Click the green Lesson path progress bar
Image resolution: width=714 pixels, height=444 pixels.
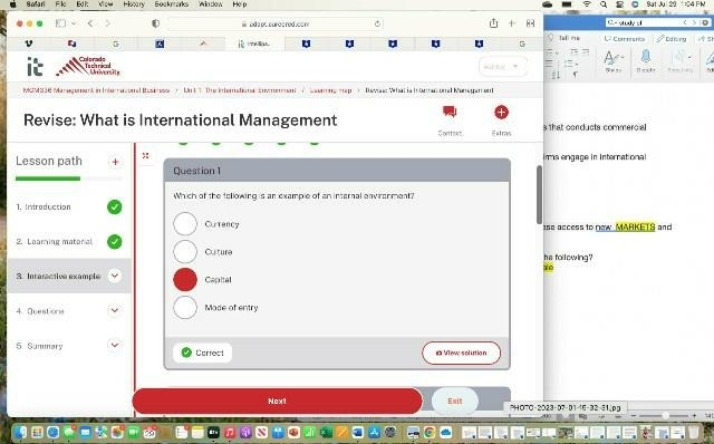(x=48, y=179)
